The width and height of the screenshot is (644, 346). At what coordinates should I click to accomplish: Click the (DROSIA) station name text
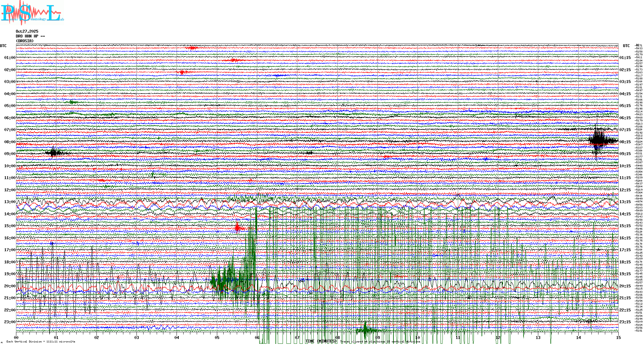pyautogui.click(x=25, y=41)
